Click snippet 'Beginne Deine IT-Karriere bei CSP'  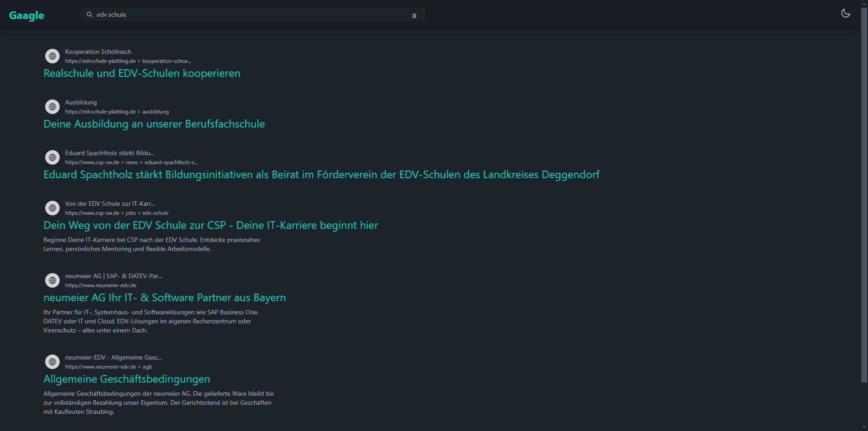point(151,244)
